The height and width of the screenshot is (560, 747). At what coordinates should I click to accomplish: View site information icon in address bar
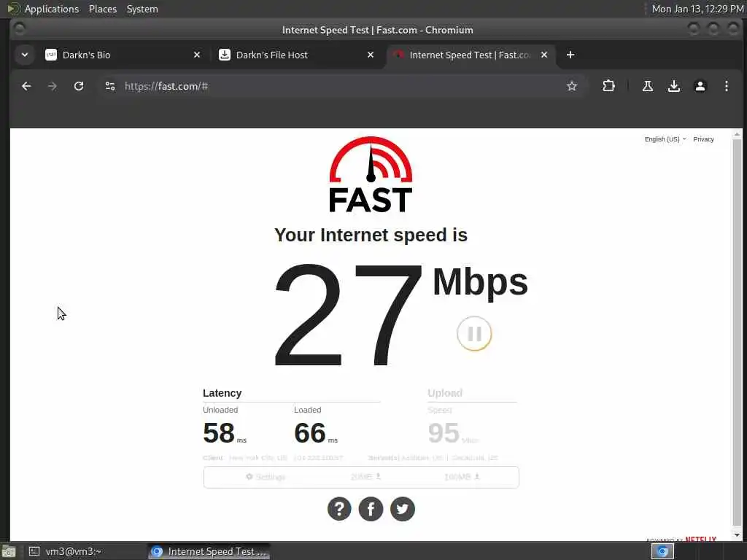[110, 86]
